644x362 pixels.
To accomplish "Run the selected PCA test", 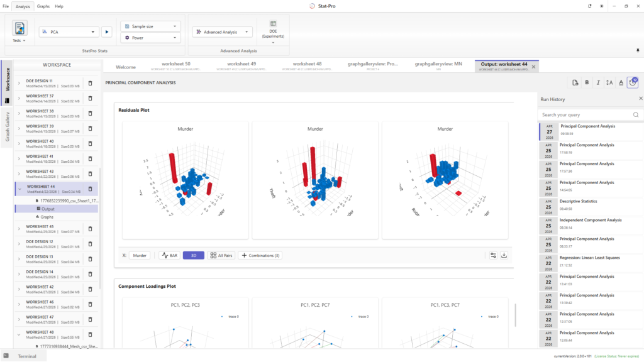I will (107, 31).
